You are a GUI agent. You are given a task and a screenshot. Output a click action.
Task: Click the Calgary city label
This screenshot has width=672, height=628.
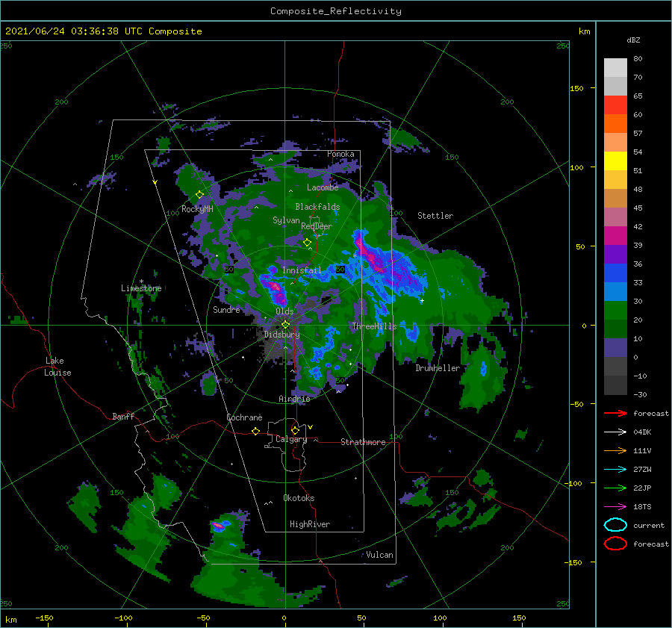291,439
